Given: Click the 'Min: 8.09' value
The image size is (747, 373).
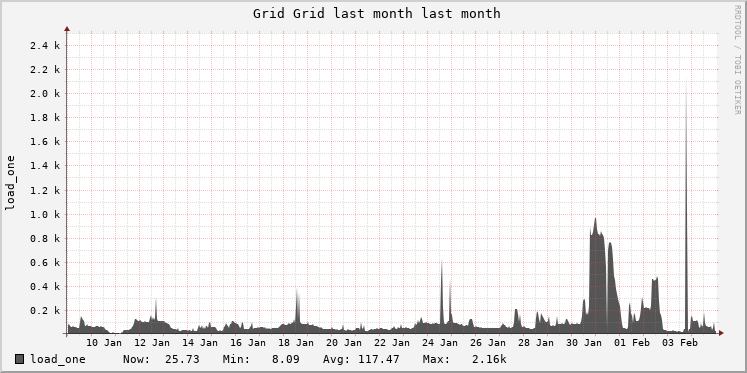Looking at the screenshot, I should click(x=261, y=359).
